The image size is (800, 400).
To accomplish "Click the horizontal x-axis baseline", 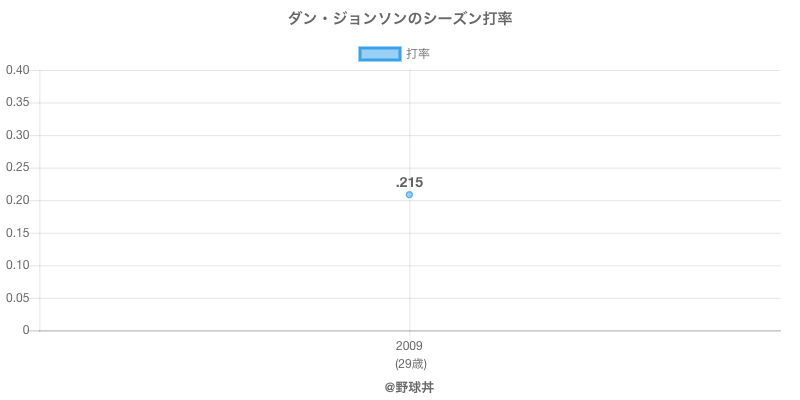I will (x=600, y=330).
